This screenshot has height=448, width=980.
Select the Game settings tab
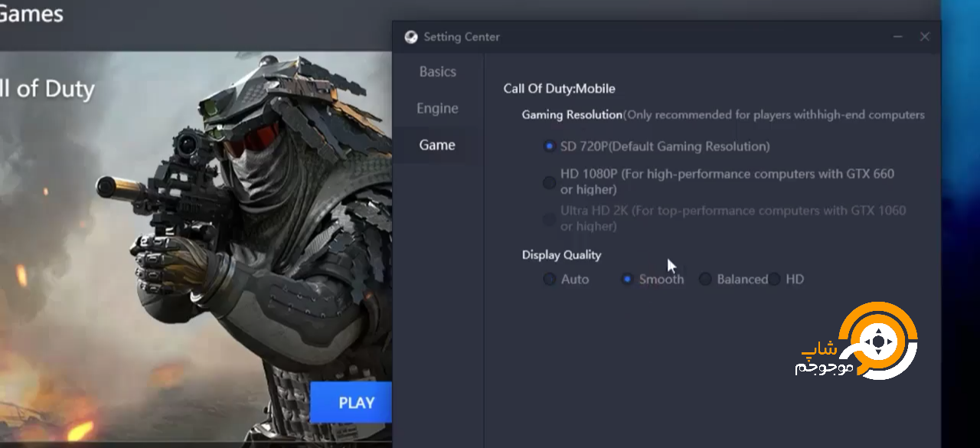coord(438,146)
